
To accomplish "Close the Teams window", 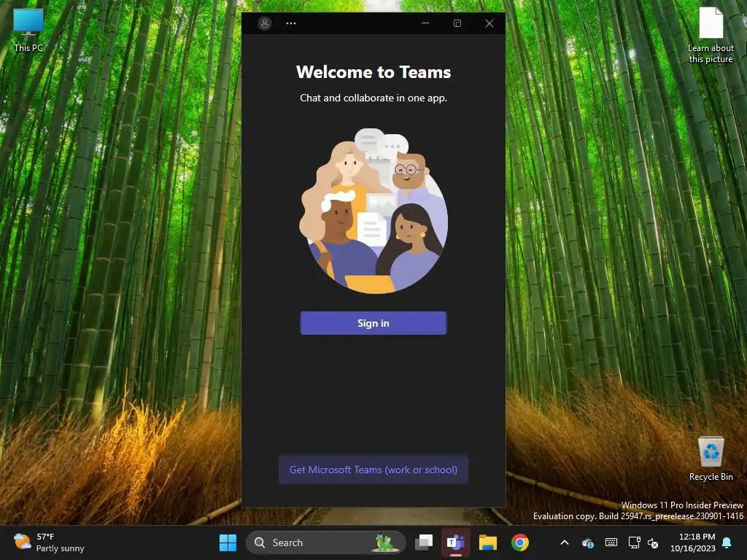I will (489, 23).
